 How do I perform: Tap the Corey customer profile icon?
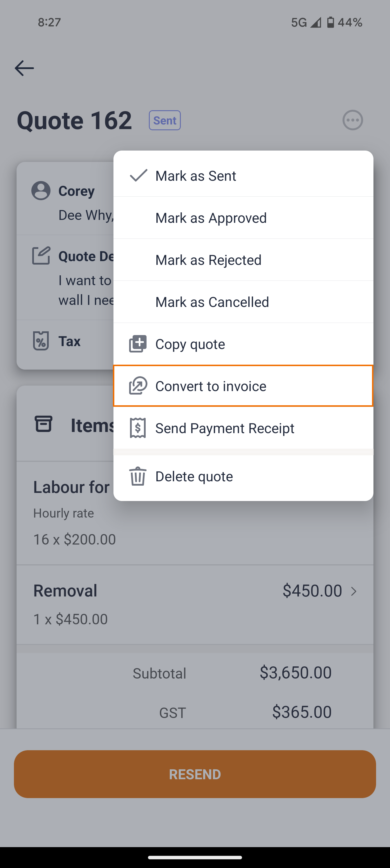point(41,191)
